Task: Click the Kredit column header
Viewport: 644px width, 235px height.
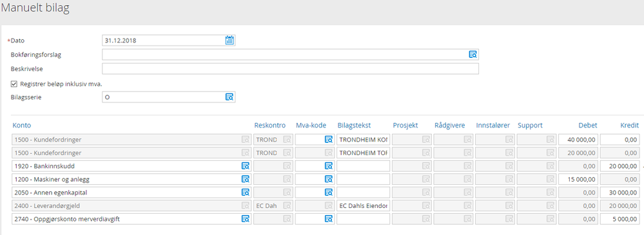Action: click(630, 125)
